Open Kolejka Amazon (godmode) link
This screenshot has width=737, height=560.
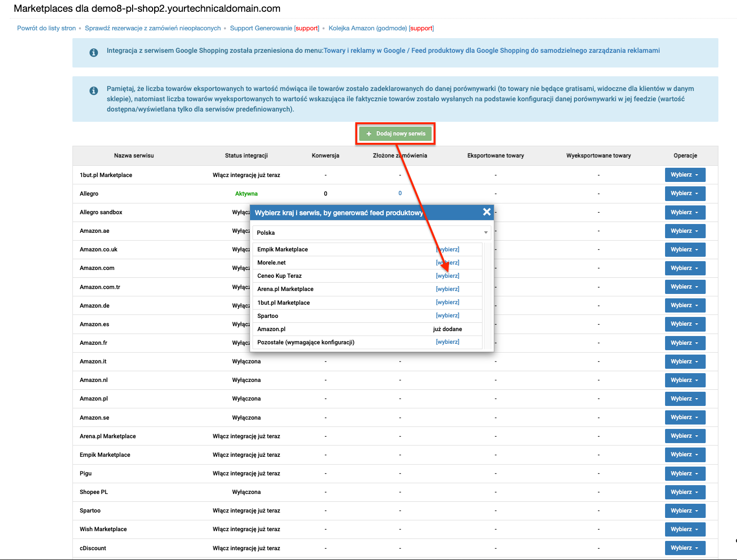tap(368, 28)
